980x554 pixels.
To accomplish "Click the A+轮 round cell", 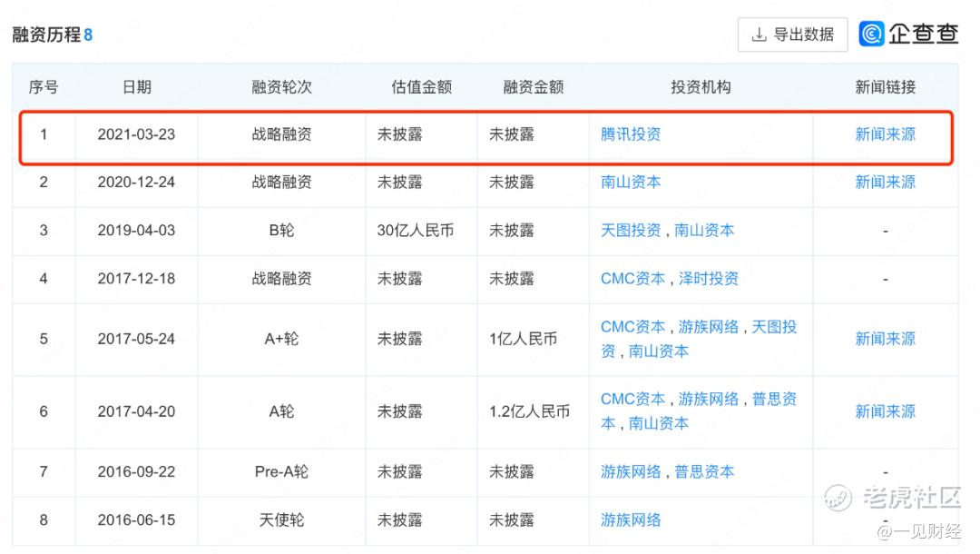I will (281, 339).
